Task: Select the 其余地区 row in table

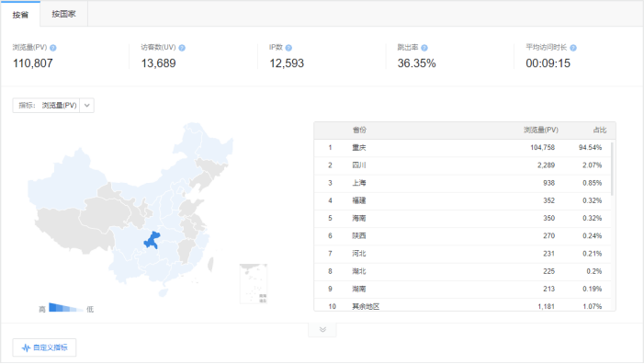Action: 463,305
